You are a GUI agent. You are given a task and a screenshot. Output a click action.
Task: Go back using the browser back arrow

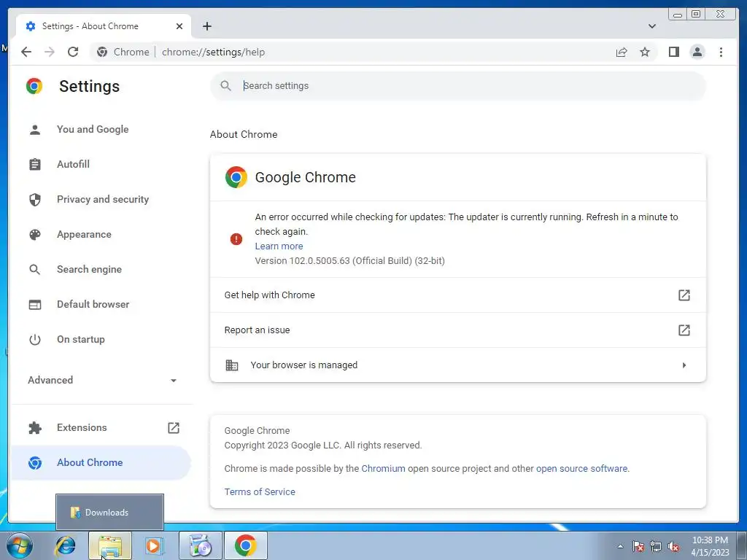click(26, 52)
